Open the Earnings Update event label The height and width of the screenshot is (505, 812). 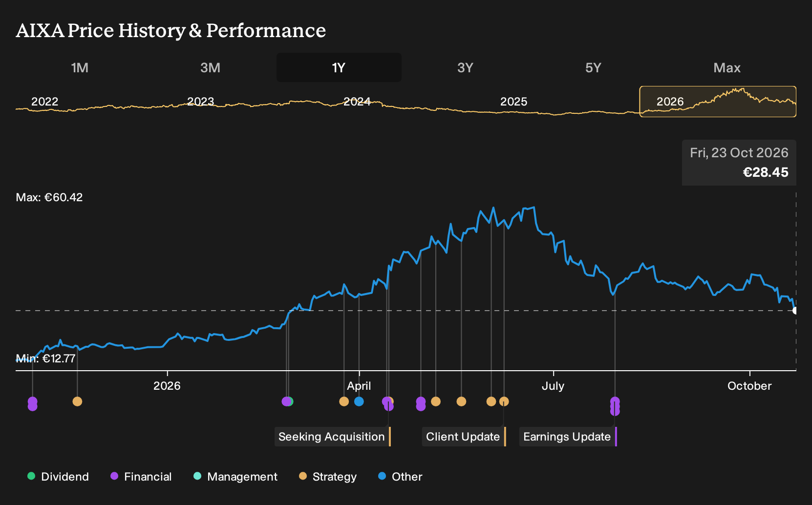[568, 437]
